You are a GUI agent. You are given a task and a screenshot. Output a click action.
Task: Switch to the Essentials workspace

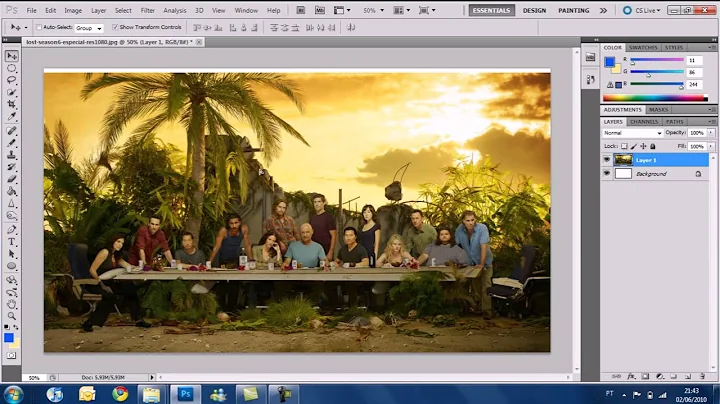pyautogui.click(x=491, y=10)
